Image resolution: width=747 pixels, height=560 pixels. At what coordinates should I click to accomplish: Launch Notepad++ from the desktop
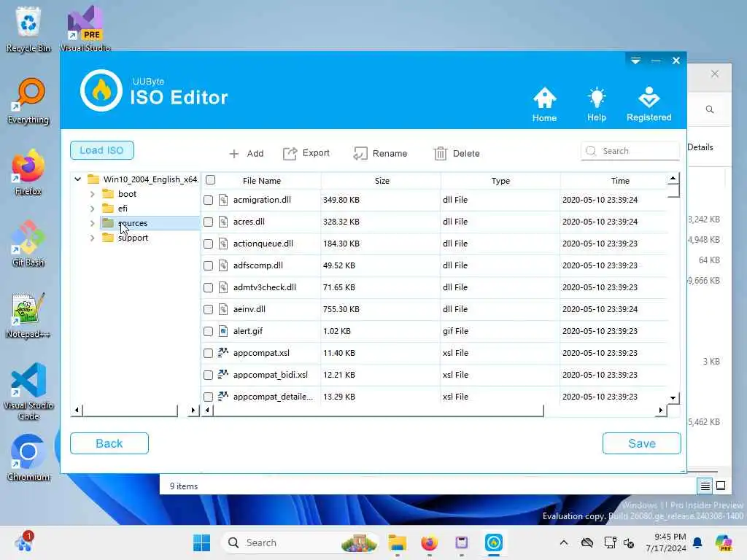tap(28, 315)
